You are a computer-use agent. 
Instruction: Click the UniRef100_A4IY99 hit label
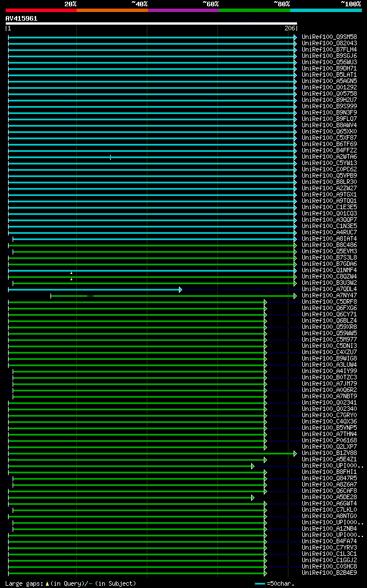point(330,371)
